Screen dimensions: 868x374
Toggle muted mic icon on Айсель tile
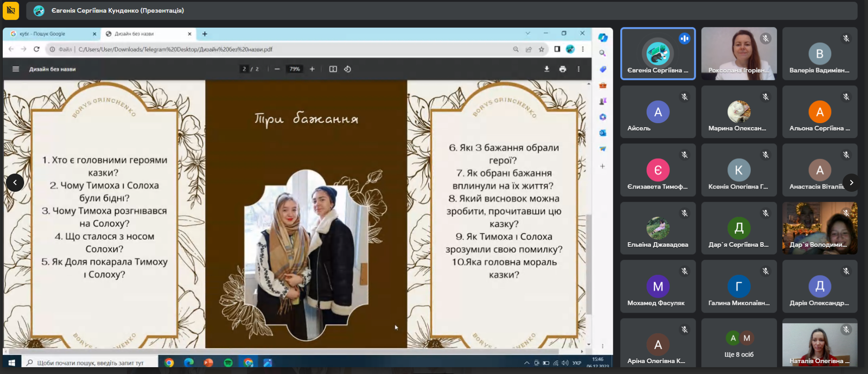tap(684, 97)
